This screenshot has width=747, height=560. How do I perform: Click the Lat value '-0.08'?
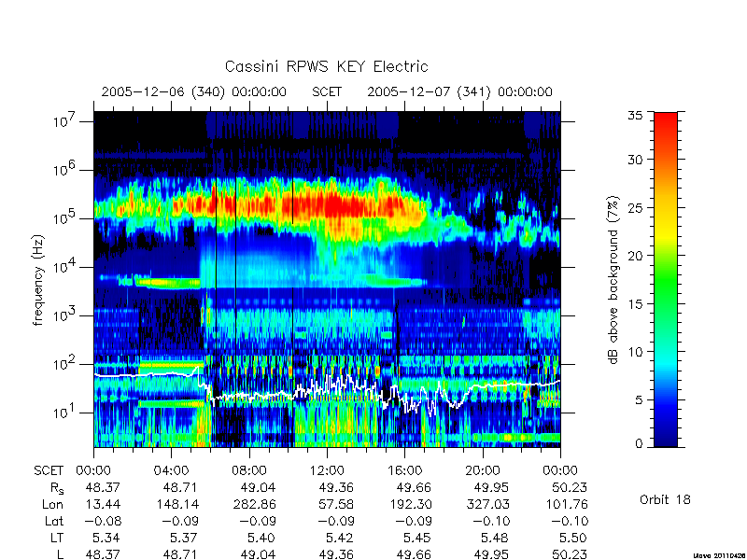[103, 521]
